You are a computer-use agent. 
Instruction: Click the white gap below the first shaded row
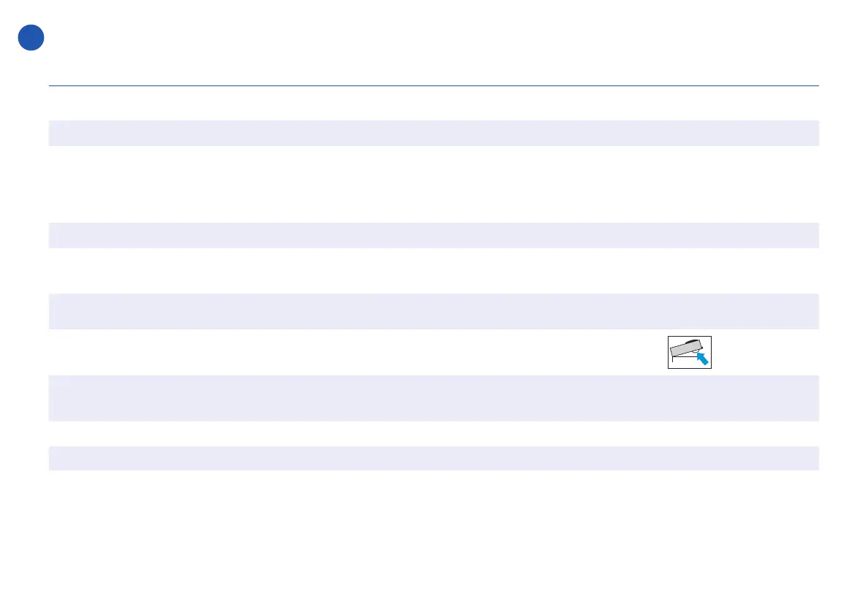433,184
